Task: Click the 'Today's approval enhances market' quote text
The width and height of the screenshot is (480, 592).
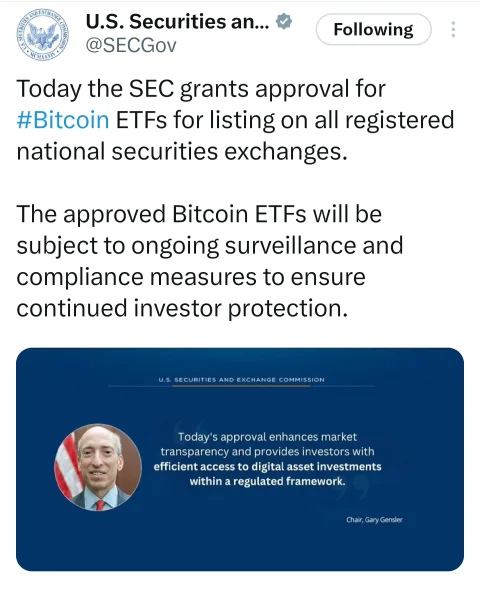Action: (x=267, y=437)
